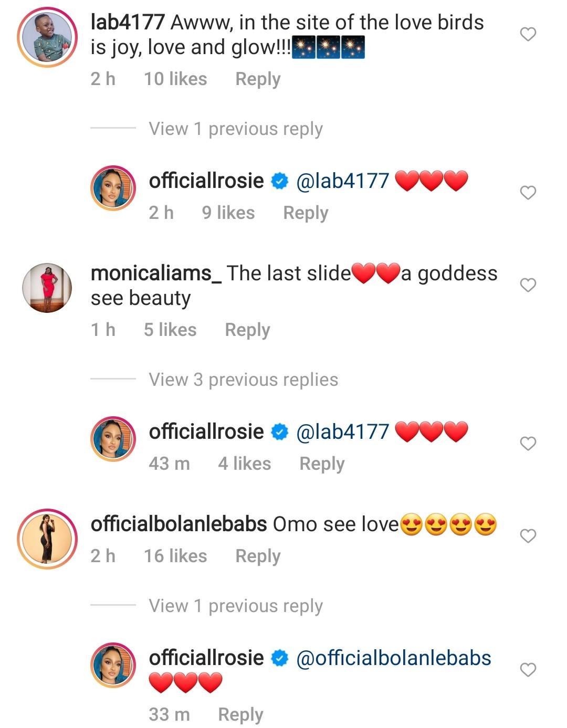The image size is (567, 728).
Task: Heart officiallrosie's 2 h reply to lab4177
Action: coord(528,193)
